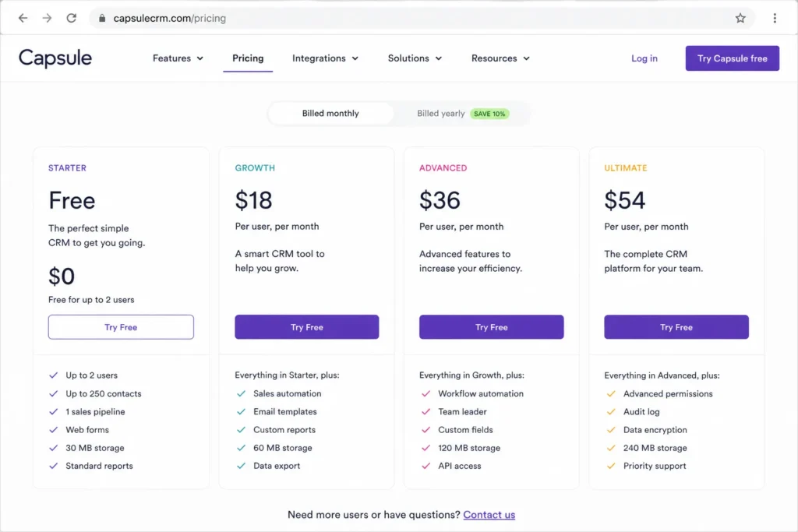This screenshot has width=798, height=532.
Task: Go back using browser back arrow
Action: [23, 19]
